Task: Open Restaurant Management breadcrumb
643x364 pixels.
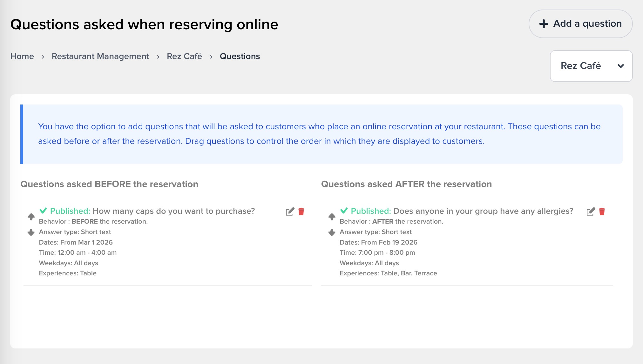Action: [100, 56]
